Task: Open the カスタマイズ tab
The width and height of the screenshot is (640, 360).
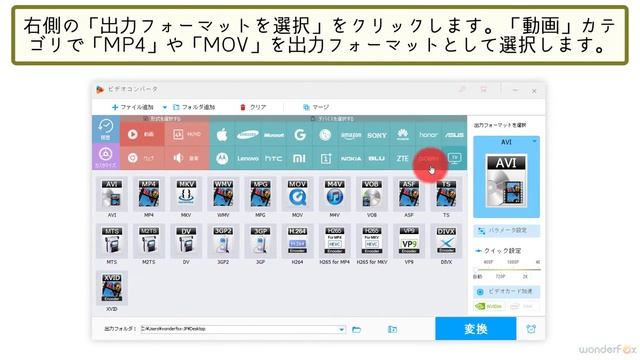Action: pyautogui.click(x=106, y=157)
